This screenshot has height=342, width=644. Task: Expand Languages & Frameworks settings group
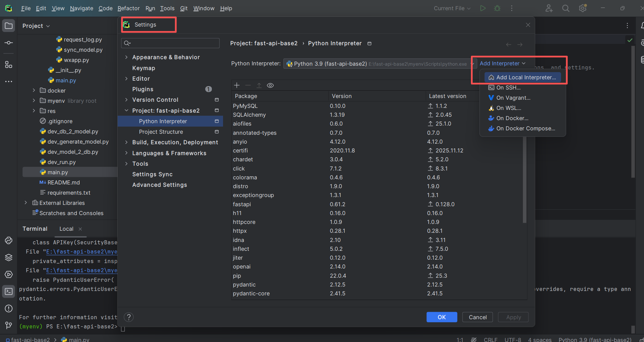pos(126,153)
